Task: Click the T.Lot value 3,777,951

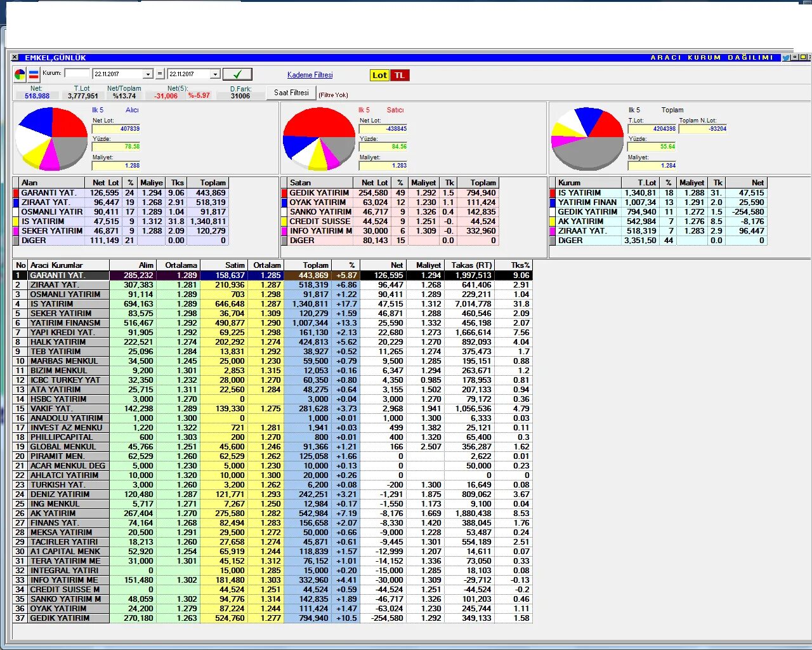Action: [83, 96]
